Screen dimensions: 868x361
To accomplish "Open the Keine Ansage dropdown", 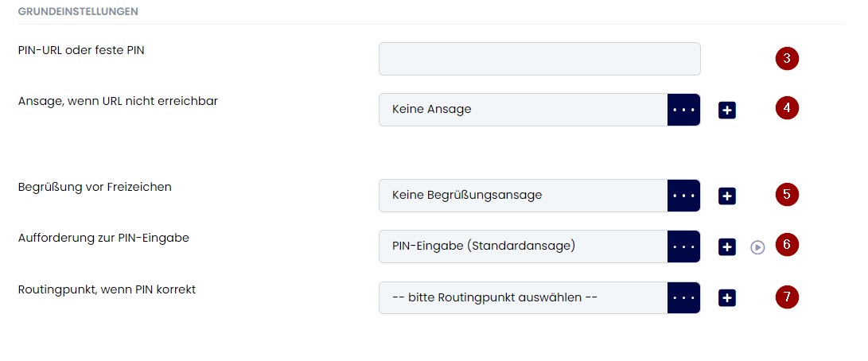I will (524, 110).
